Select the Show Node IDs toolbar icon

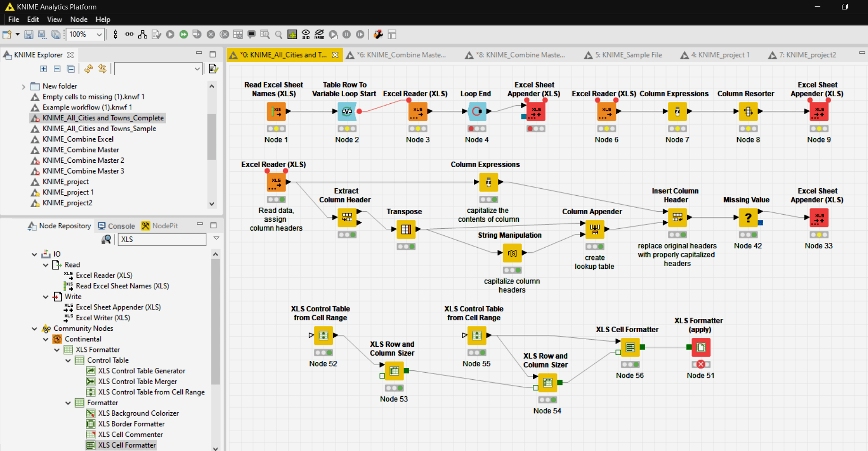tap(305, 34)
